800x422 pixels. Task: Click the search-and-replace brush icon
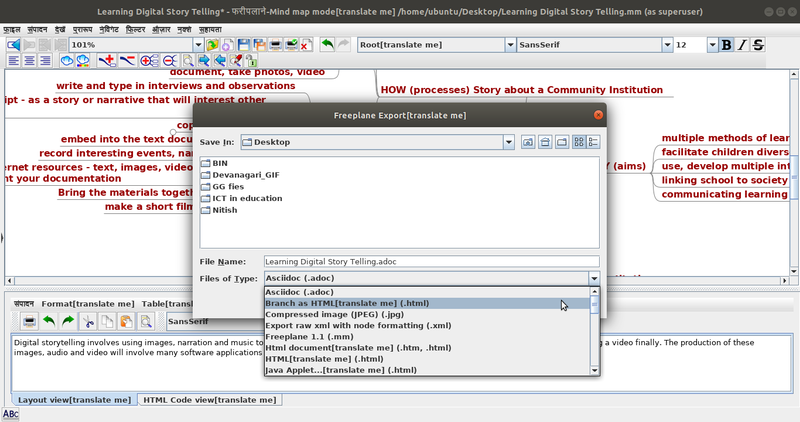(235, 61)
